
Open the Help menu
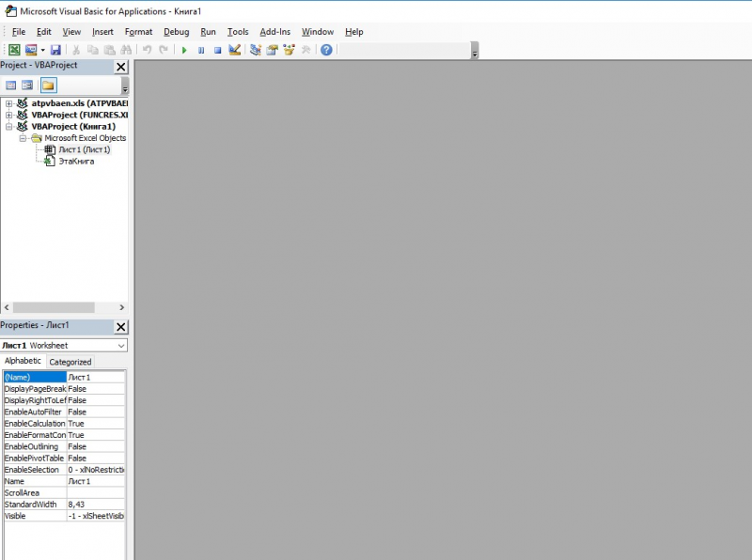coord(354,32)
